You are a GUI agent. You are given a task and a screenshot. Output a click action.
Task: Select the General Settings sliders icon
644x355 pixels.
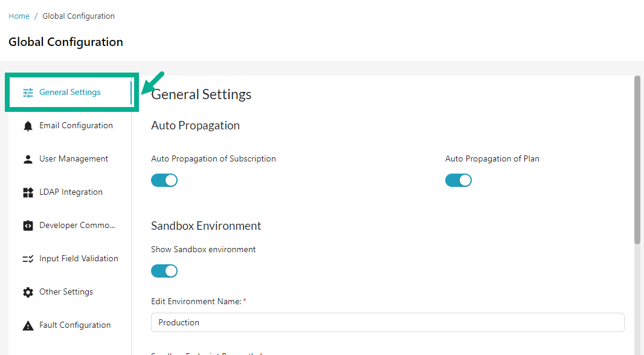pyautogui.click(x=27, y=93)
